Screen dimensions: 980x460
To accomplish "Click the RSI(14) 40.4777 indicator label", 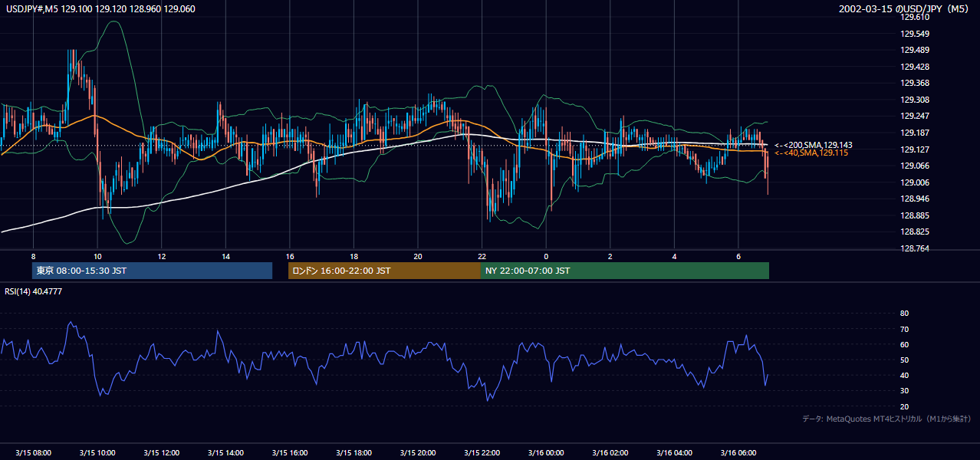I will click(33, 291).
